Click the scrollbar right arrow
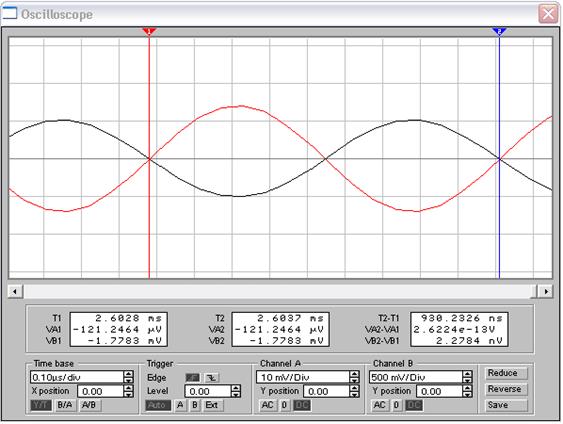The image size is (563, 424). pyautogui.click(x=546, y=291)
